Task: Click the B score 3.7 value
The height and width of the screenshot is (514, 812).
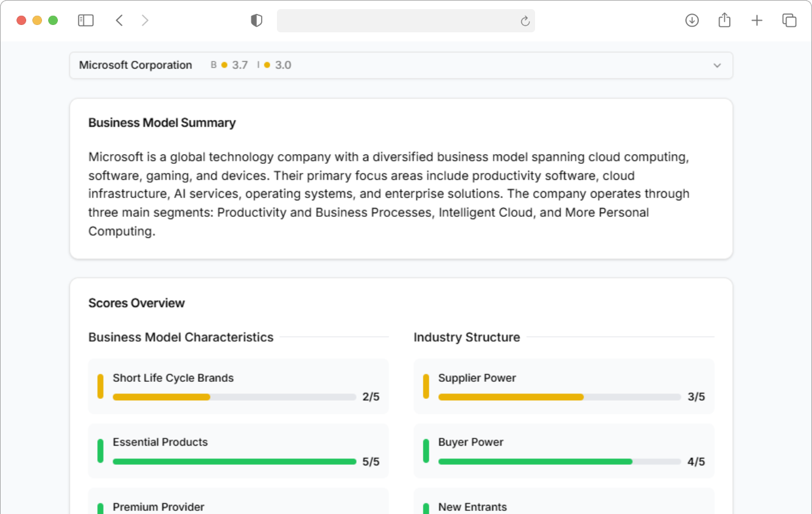Action: click(x=240, y=65)
